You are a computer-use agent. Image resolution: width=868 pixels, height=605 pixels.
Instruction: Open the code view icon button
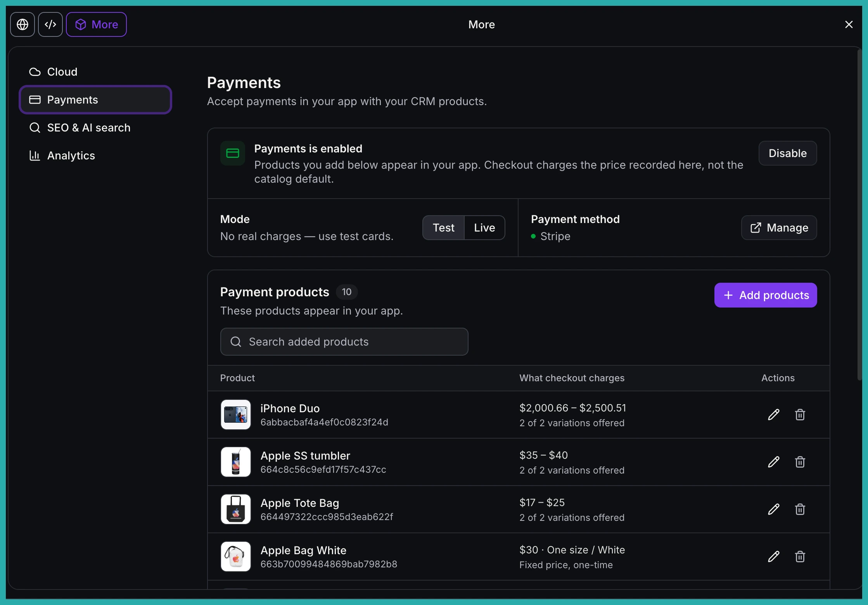[x=50, y=24]
